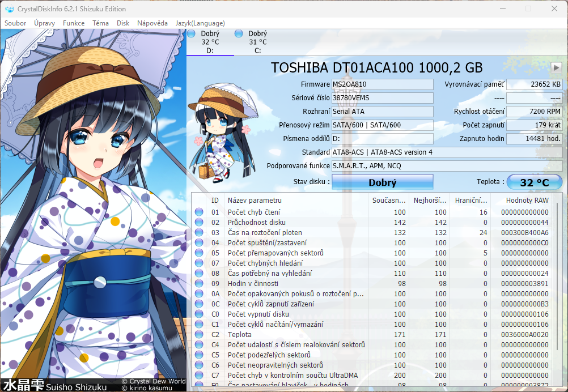Click status icon for Čas potřebný na vyhledání

coord(199,273)
